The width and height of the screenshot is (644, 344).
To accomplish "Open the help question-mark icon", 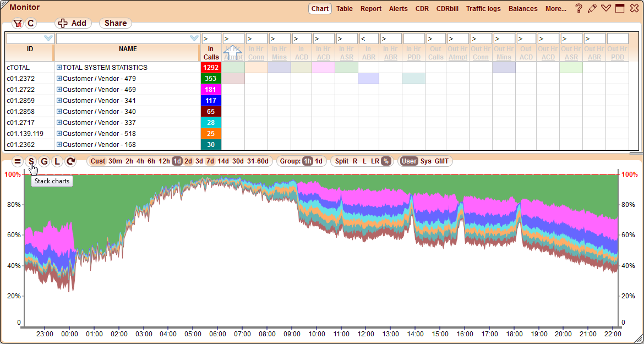I will click(x=577, y=8).
